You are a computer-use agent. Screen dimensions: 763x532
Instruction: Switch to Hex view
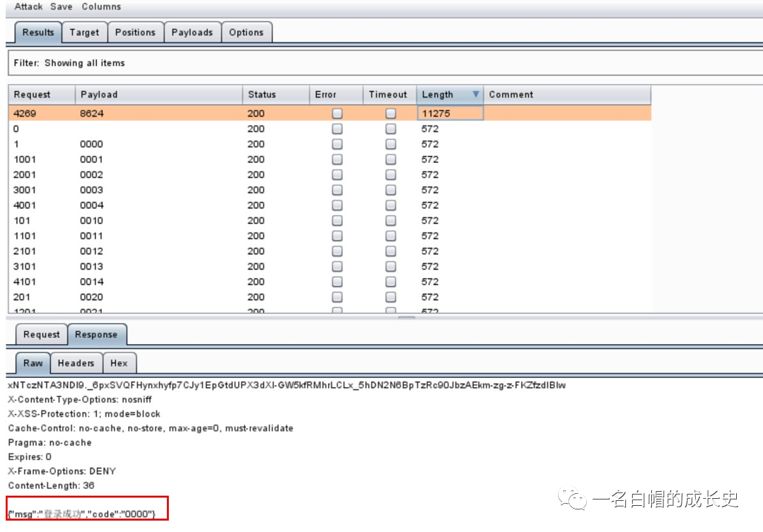point(119,363)
